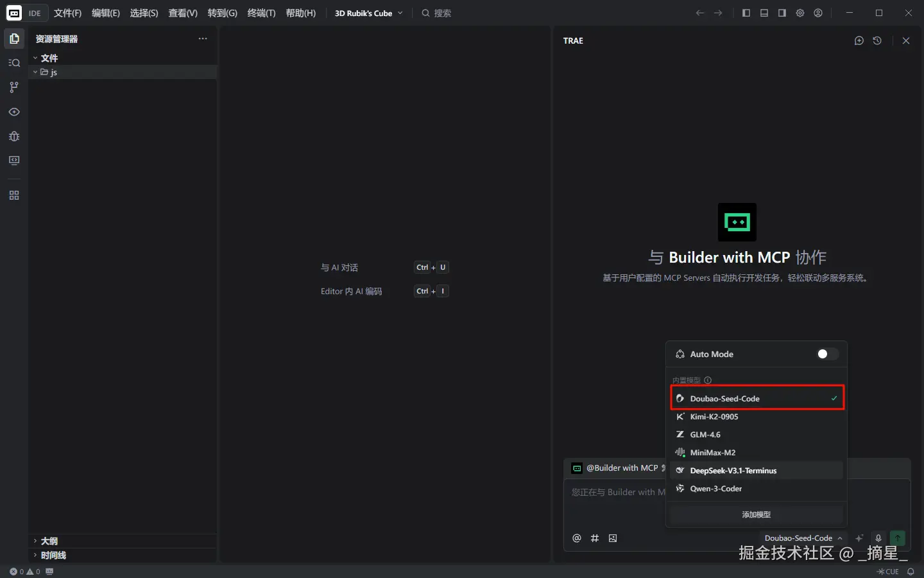
Task: Navigate forward with the right arrow
Action: (x=718, y=13)
